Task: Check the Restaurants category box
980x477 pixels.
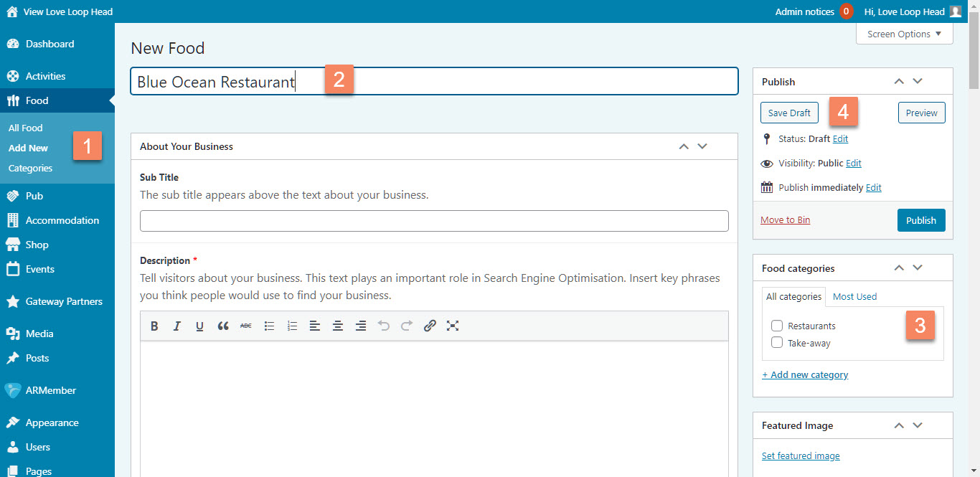Action: pos(777,326)
